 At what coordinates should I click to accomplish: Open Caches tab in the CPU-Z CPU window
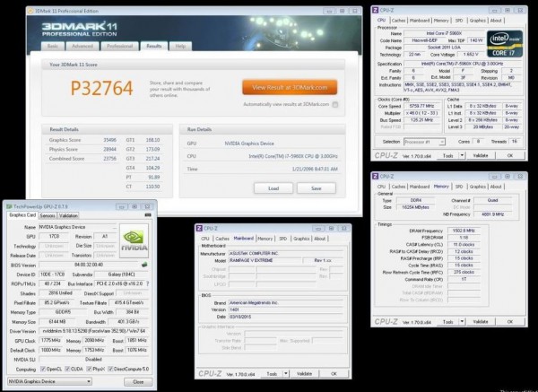(x=398, y=21)
